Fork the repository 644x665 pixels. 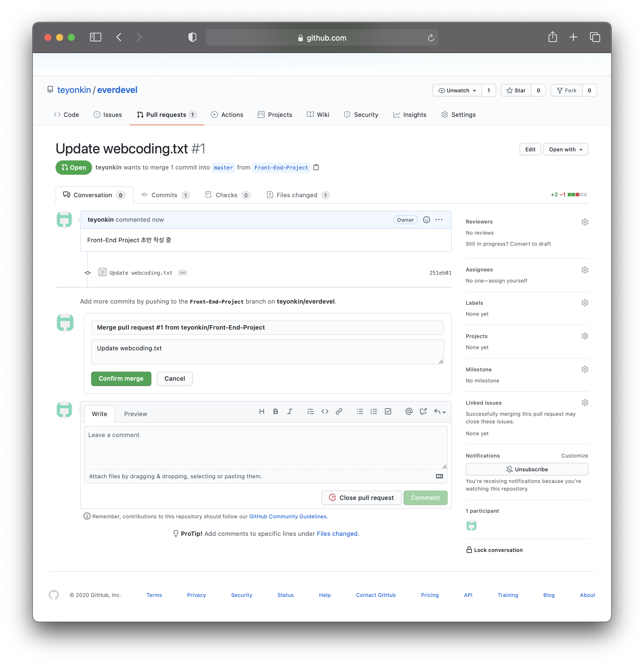(x=567, y=90)
